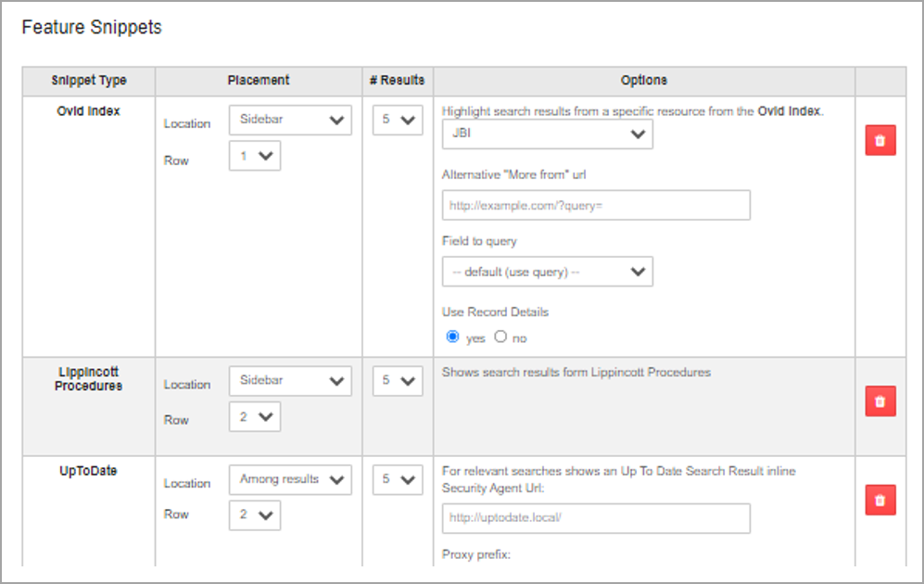
Task: Click the 'Feature Snippets' heading
Action: [92, 27]
